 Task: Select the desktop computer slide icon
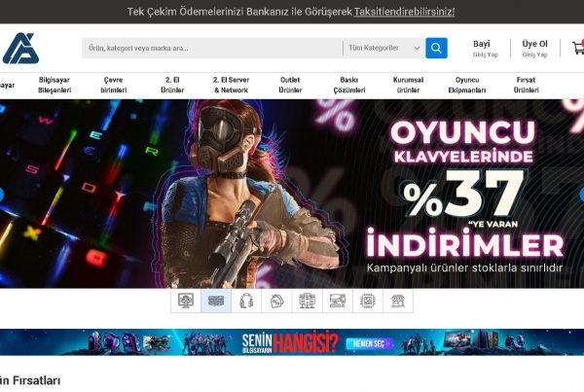click(x=338, y=301)
